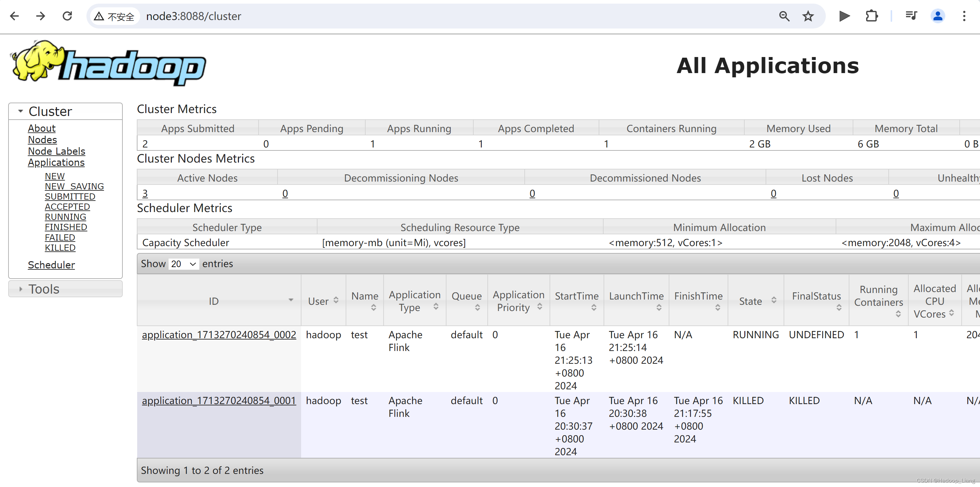Open the extensions puzzle icon

point(871,16)
